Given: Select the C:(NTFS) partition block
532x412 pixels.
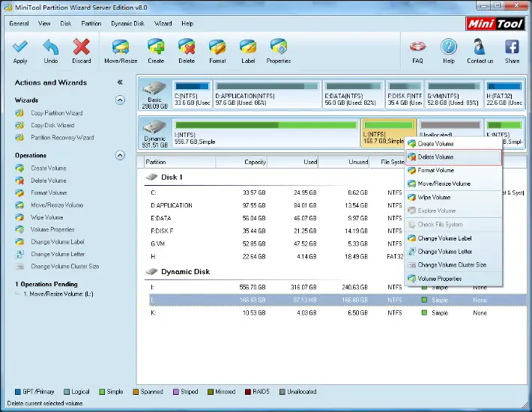Looking at the screenshot, I should point(192,94).
